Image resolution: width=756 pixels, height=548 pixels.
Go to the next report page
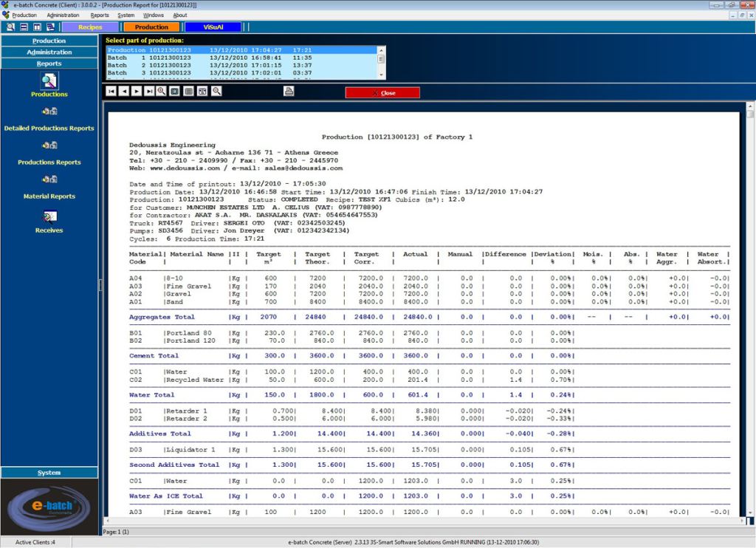click(137, 91)
